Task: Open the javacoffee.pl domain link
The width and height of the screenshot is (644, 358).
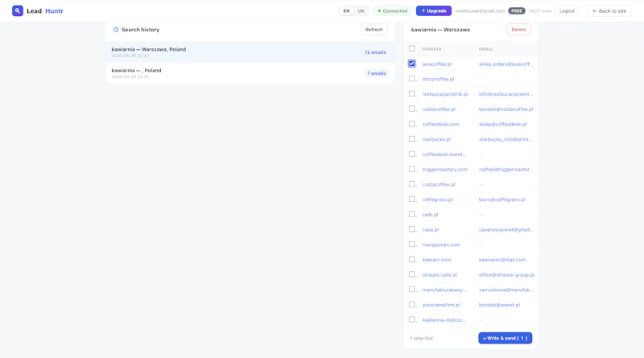Action: [x=436, y=64]
